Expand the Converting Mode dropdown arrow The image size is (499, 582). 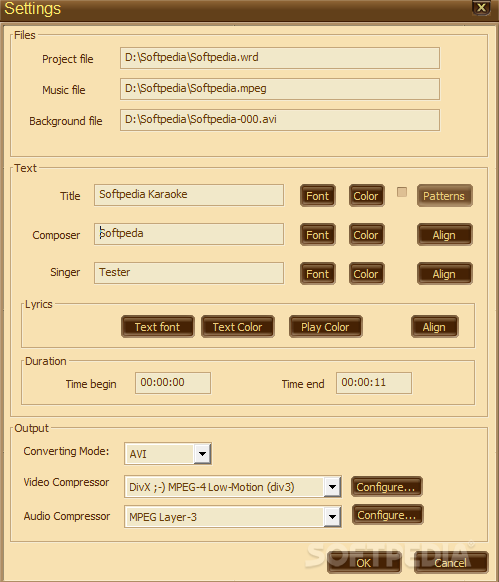202,453
